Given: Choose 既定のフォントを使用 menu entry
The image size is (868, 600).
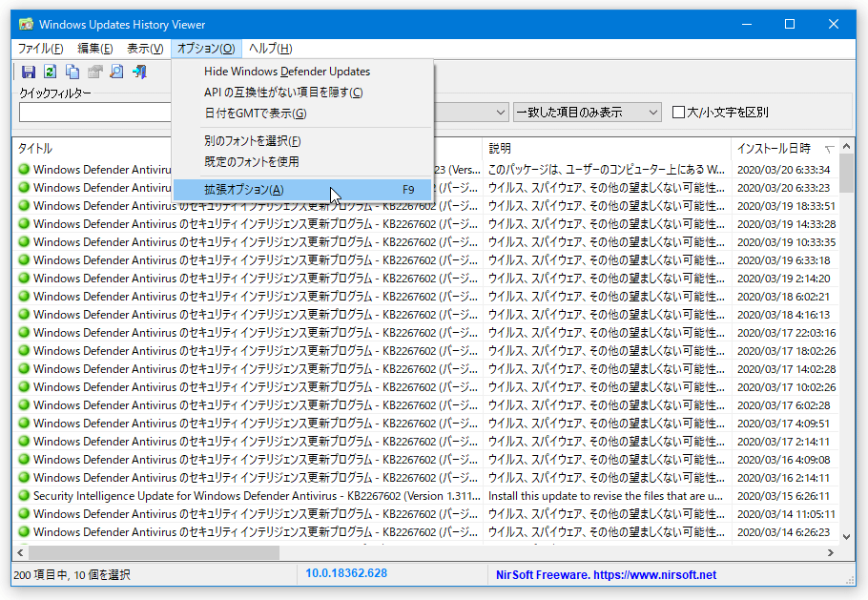Looking at the screenshot, I should click(301, 161).
